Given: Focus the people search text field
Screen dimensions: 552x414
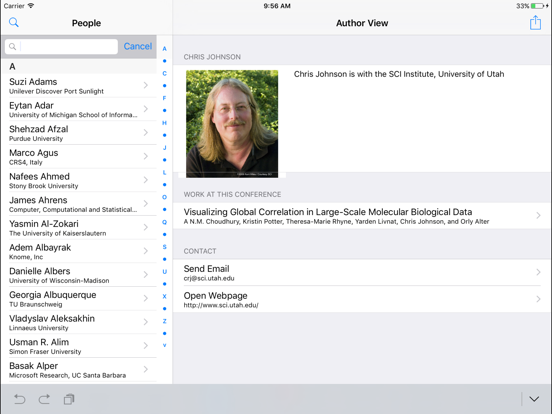Looking at the screenshot, I should click(61, 46).
